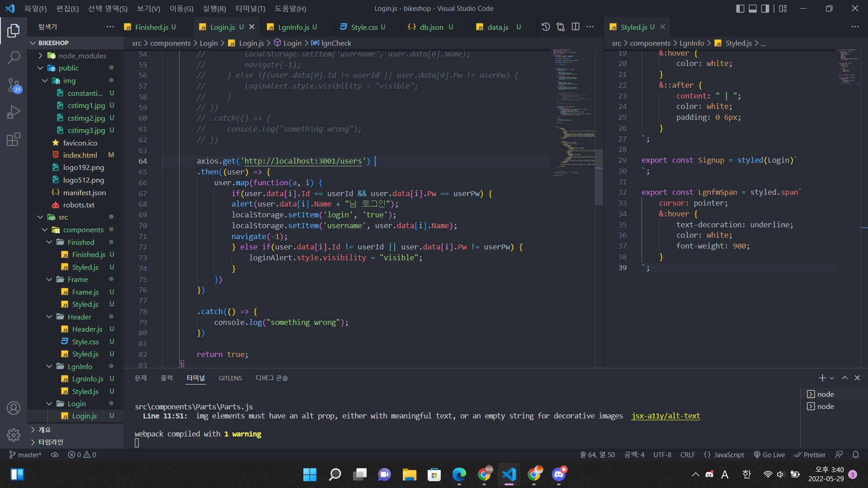Screen dimensions: 868x488
Task: Click the split editor right icon
Action: click(x=576, y=27)
